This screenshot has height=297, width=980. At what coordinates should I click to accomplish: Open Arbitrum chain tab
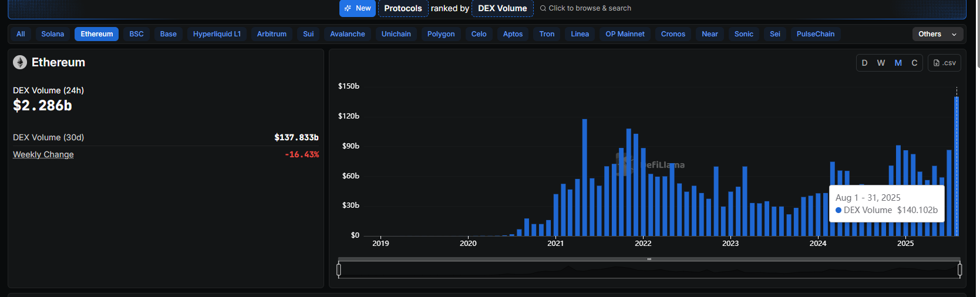coord(272,34)
